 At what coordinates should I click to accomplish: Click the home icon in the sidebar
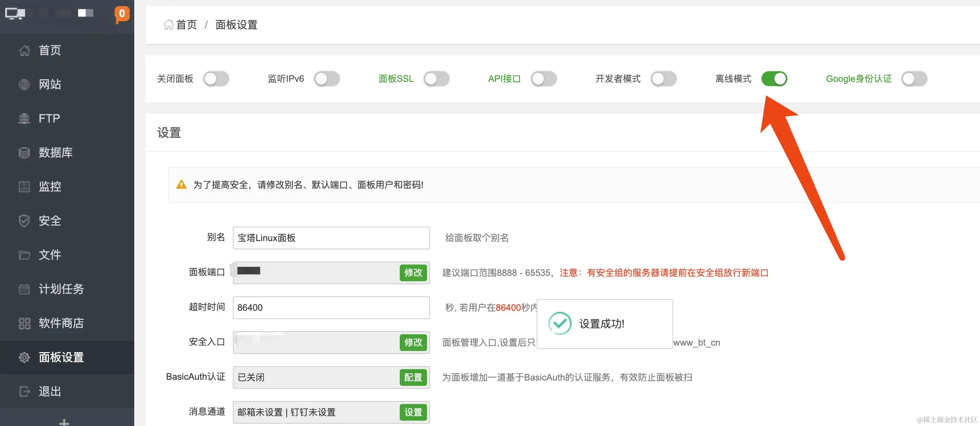pos(24,50)
